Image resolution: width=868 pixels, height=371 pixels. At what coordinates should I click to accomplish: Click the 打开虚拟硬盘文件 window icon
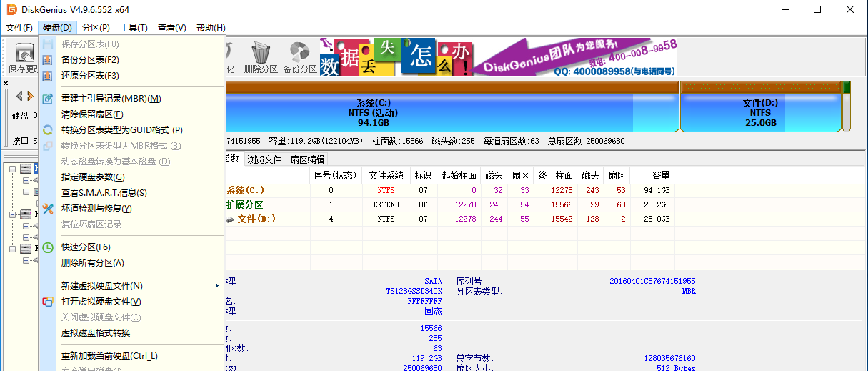pos(48,302)
